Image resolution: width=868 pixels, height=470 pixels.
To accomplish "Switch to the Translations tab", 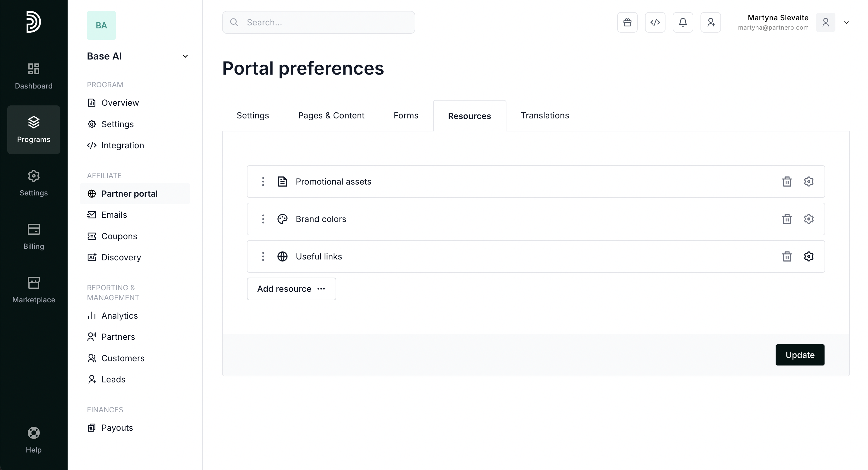I will coord(544,116).
